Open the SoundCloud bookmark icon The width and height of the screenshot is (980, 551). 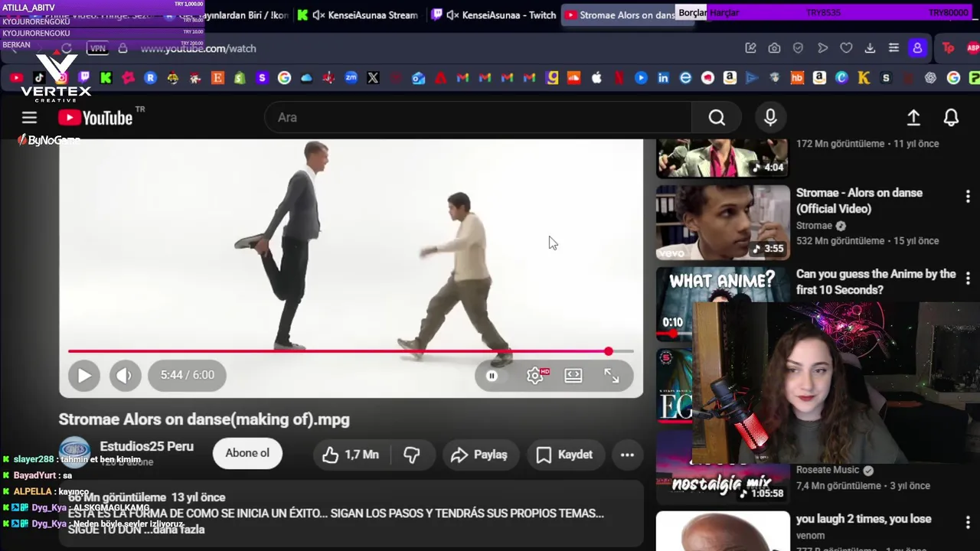(573, 77)
